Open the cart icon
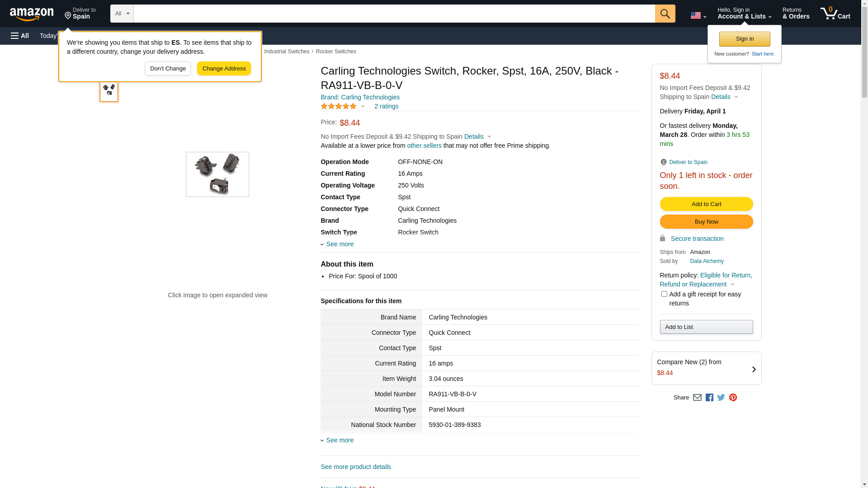The height and width of the screenshot is (488, 868). (835, 14)
